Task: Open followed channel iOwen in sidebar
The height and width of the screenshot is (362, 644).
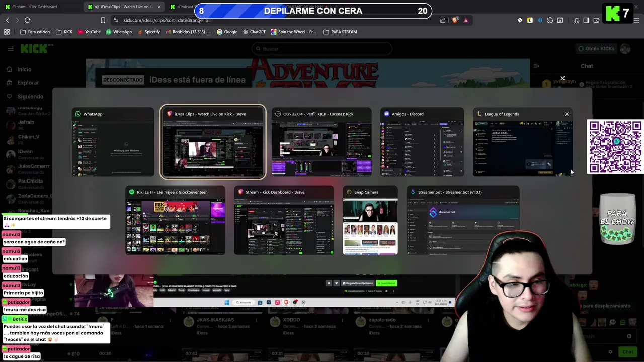Action: point(25,154)
